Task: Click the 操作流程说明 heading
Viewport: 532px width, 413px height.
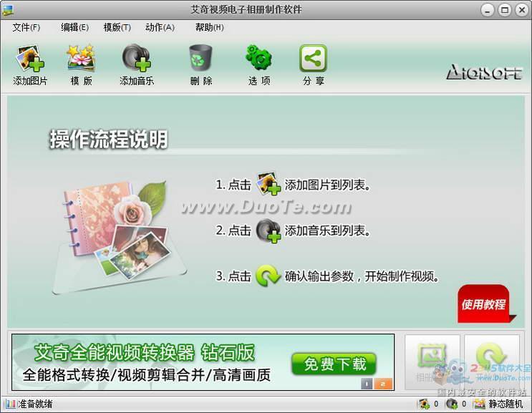Action: (x=109, y=139)
